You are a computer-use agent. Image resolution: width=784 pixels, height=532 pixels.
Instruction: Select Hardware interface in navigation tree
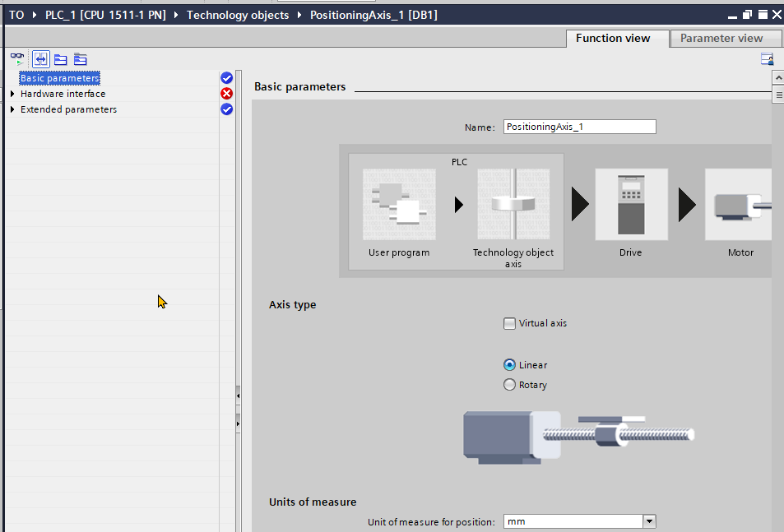63,94
